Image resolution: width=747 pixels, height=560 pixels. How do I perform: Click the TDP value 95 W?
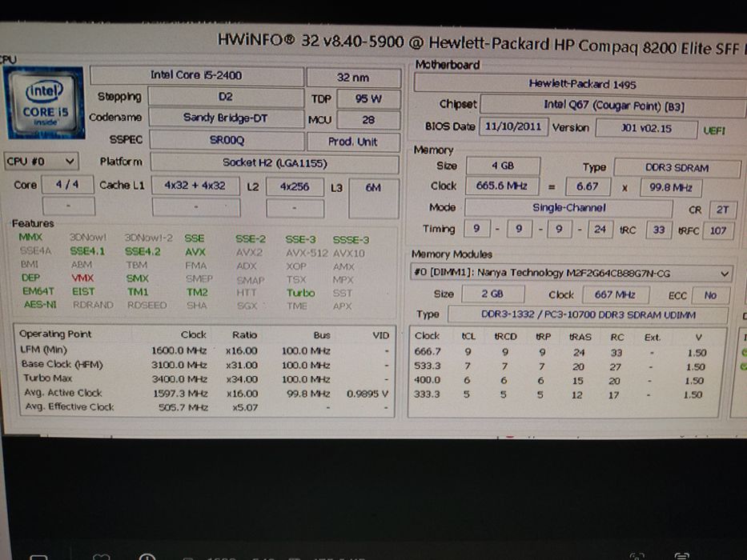click(368, 98)
